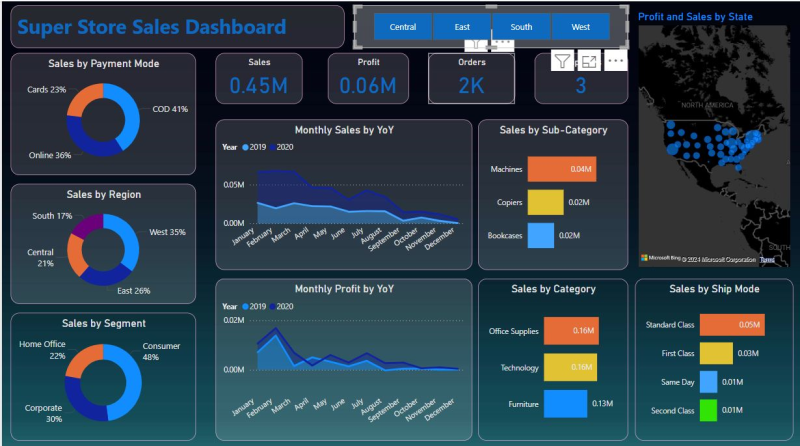
Task: Select the Central region slicer button
Action: point(403,27)
